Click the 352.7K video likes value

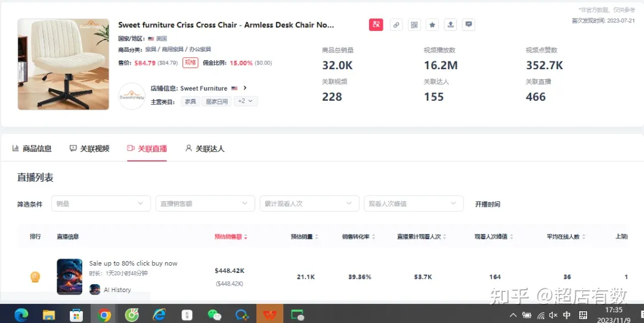coord(544,66)
